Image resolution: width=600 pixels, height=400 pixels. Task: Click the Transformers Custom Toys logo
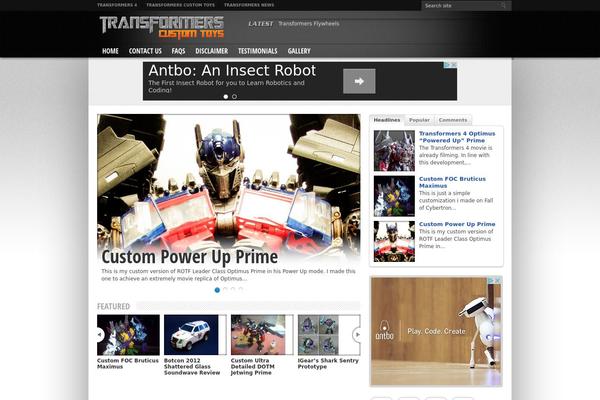(x=162, y=28)
